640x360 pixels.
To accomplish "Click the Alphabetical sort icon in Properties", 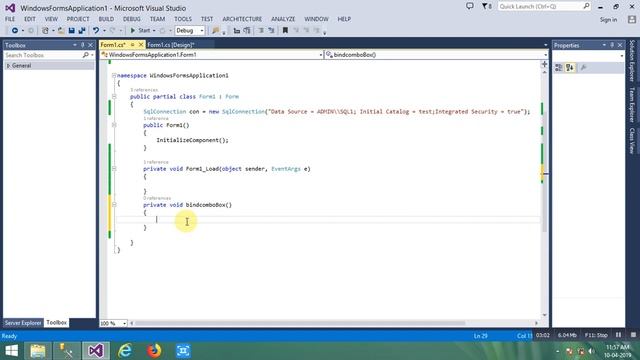I will (570, 68).
